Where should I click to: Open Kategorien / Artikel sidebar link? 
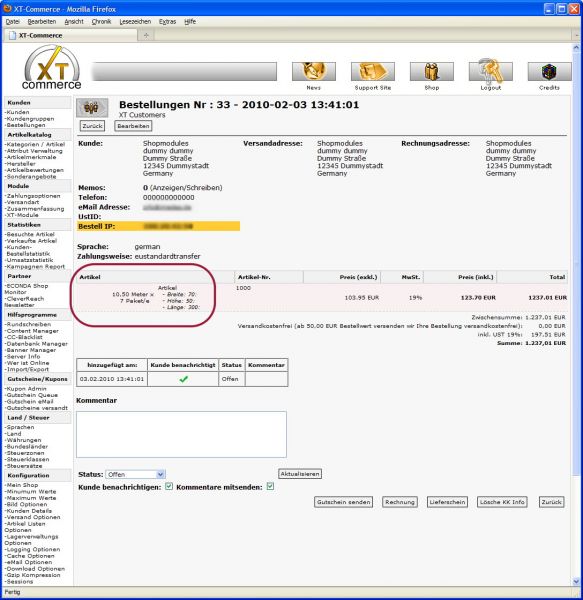[x=35, y=144]
